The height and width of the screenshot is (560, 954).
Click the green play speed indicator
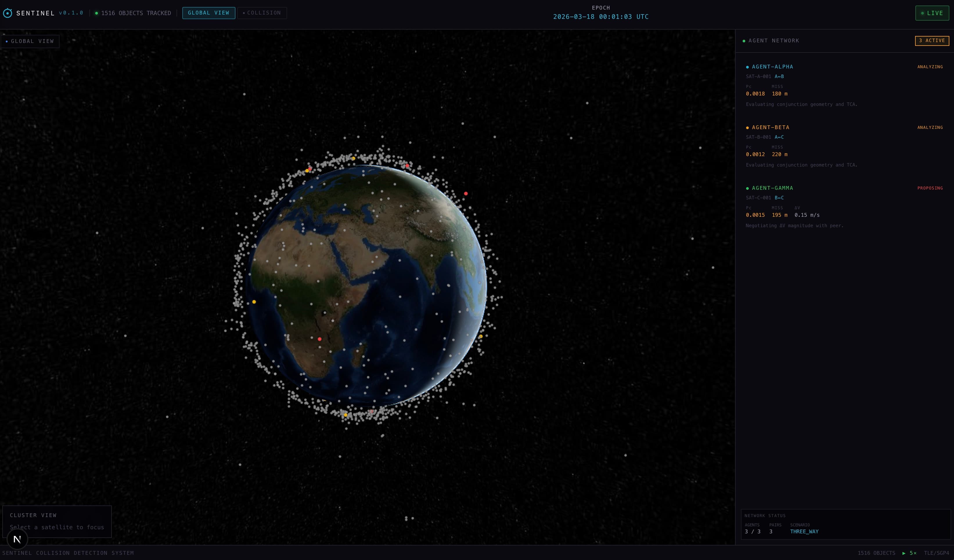coord(909,553)
